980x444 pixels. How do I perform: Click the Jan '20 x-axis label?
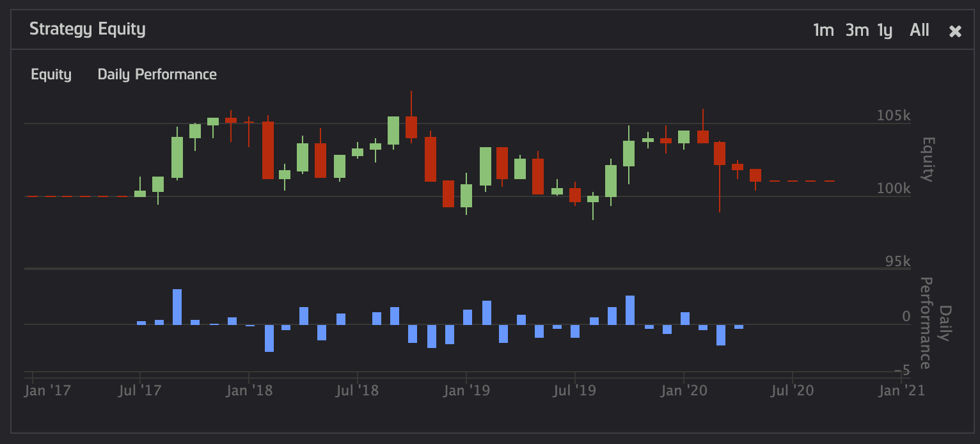tap(684, 390)
